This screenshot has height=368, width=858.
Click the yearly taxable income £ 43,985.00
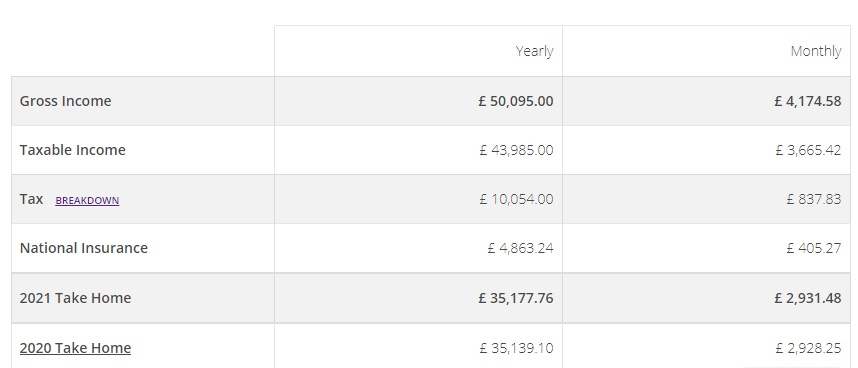[x=516, y=150]
